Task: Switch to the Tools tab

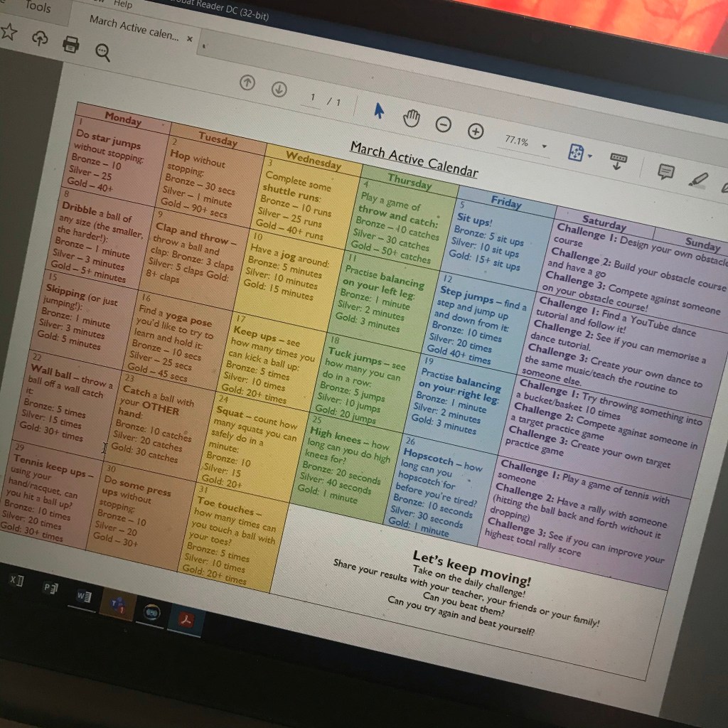Action: coord(38,7)
